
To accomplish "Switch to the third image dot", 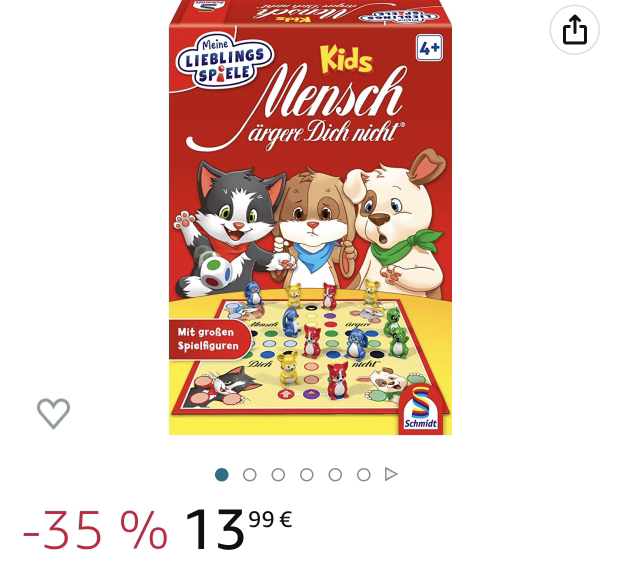I will [278, 474].
